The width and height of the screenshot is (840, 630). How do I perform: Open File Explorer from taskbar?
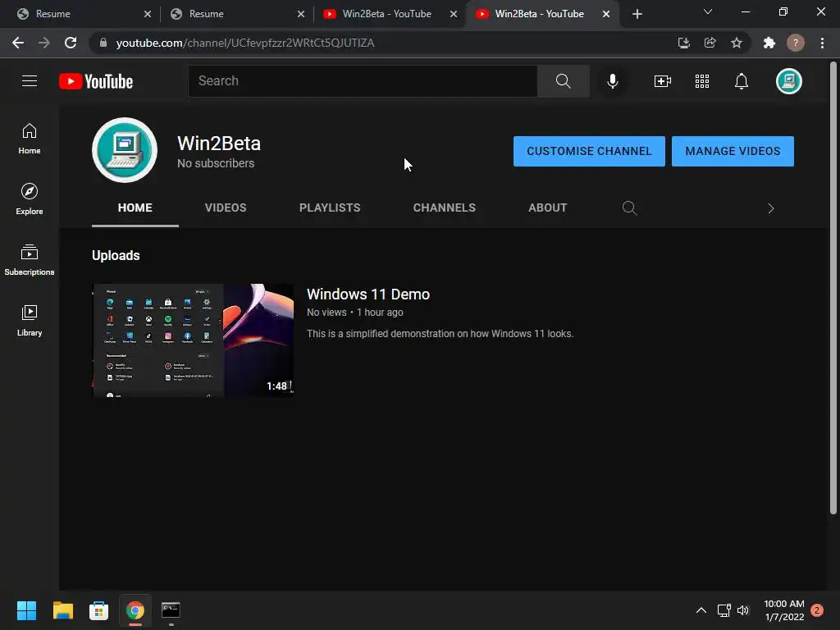pyautogui.click(x=62, y=610)
